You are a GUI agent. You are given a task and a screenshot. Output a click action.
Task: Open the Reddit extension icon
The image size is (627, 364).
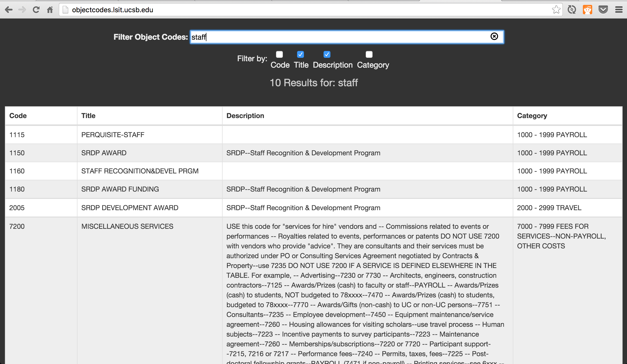(x=587, y=10)
